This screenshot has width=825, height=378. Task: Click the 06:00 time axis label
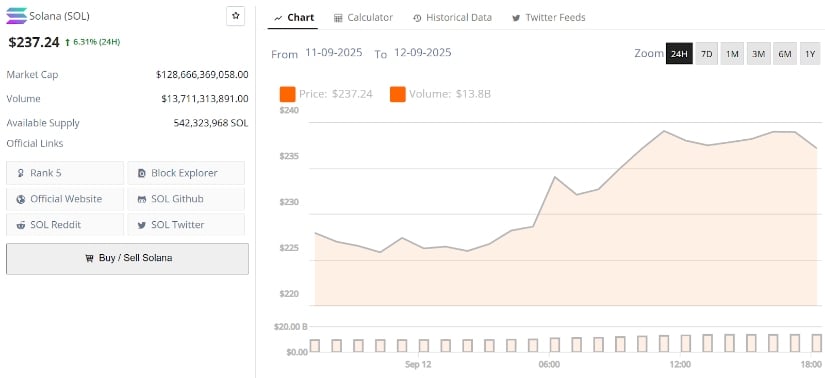549,364
